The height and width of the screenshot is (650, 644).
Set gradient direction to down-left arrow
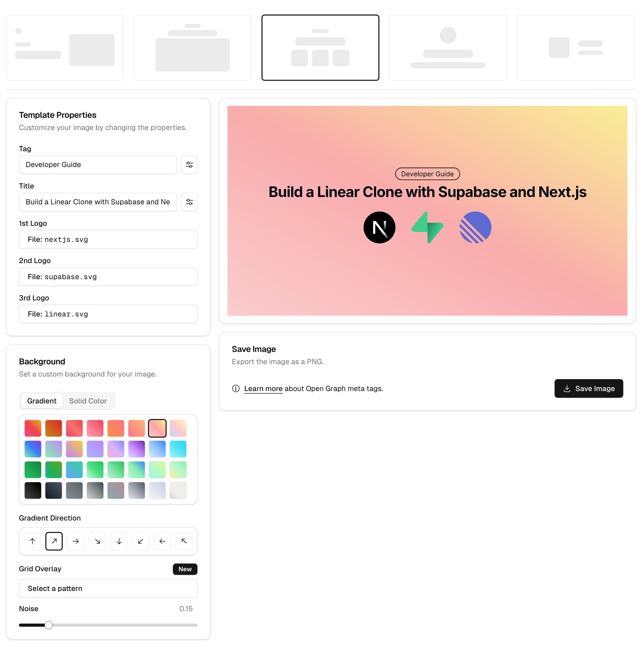coord(140,541)
